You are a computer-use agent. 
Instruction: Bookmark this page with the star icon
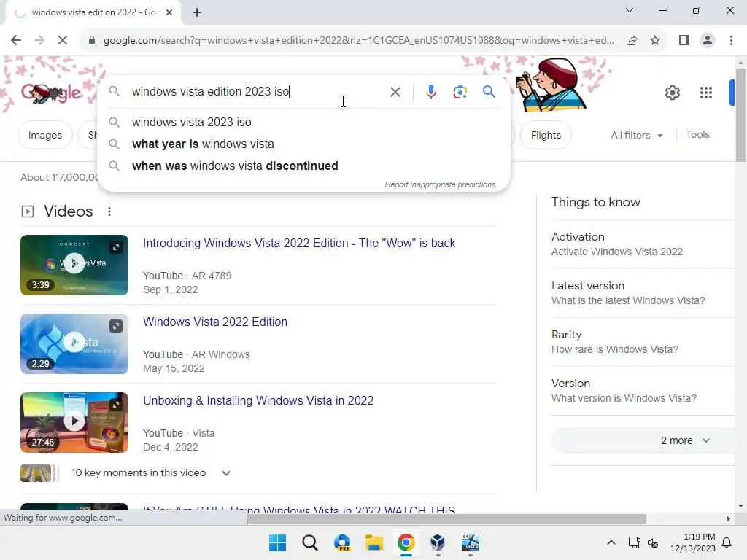[x=655, y=41]
